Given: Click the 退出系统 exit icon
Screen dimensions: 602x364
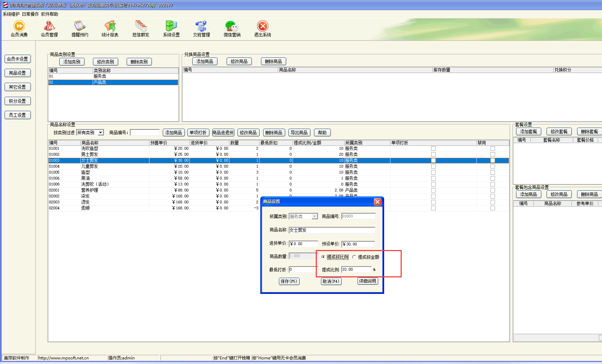Looking at the screenshot, I should click(x=262, y=29).
